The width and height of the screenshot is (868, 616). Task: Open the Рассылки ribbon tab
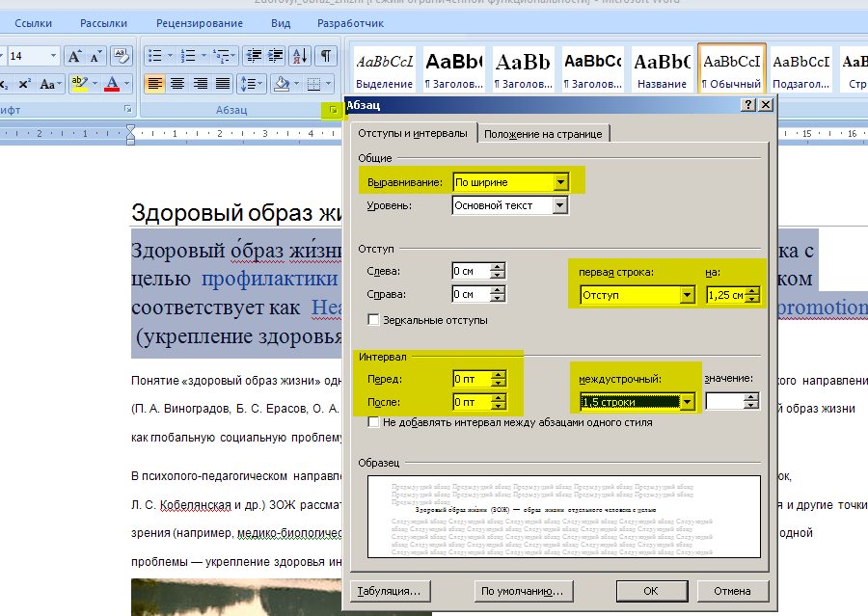click(x=103, y=23)
